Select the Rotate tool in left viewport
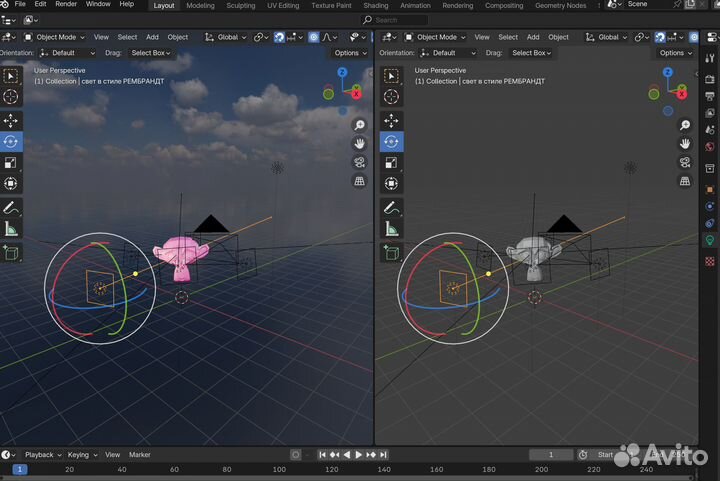 click(11, 142)
